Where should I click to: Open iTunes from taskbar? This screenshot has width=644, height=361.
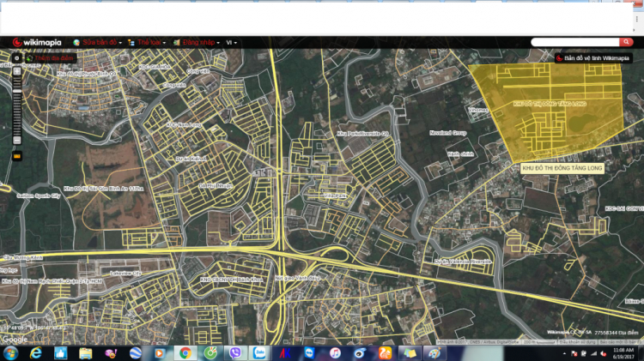335,353
